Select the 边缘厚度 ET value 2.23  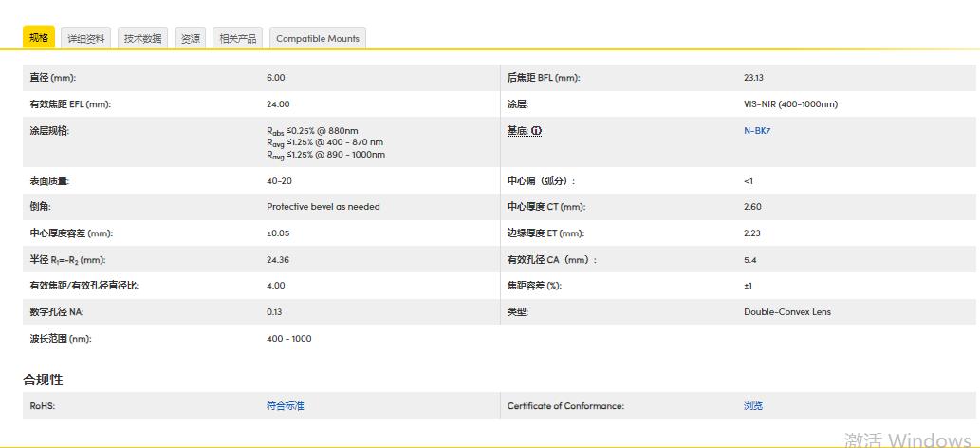point(752,233)
